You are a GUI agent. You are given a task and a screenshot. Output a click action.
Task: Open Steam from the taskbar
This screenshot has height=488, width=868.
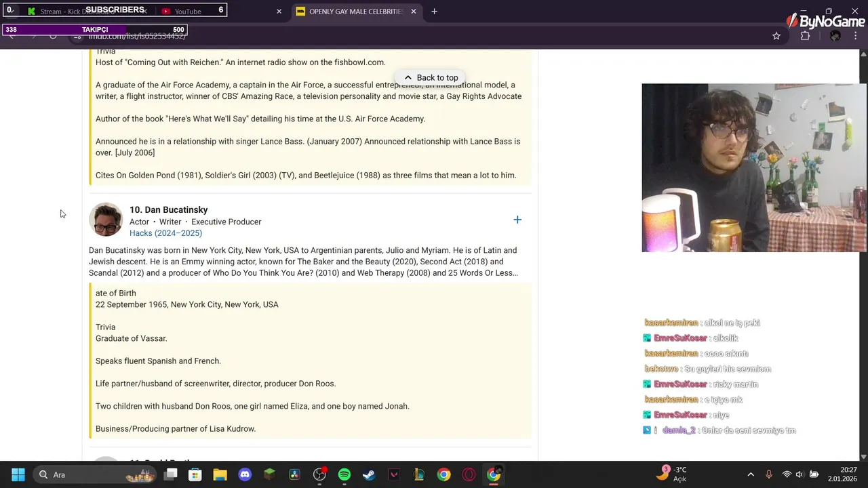369,474
